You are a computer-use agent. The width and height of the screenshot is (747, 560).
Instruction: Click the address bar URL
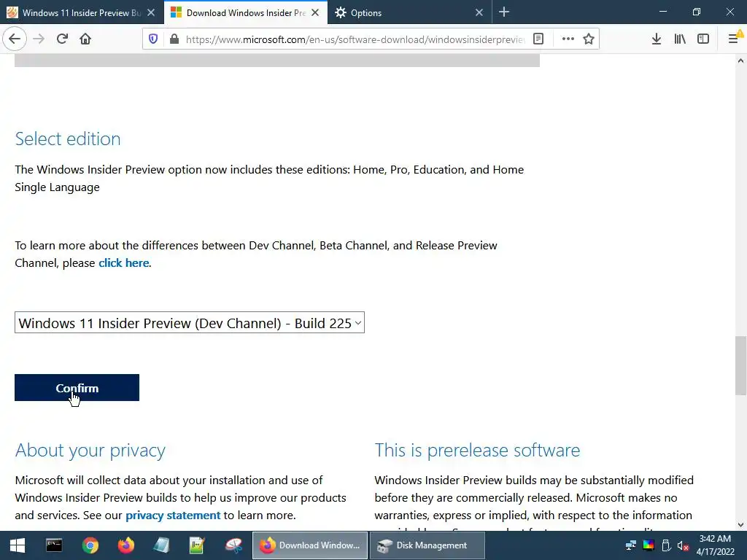[x=355, y=39]
